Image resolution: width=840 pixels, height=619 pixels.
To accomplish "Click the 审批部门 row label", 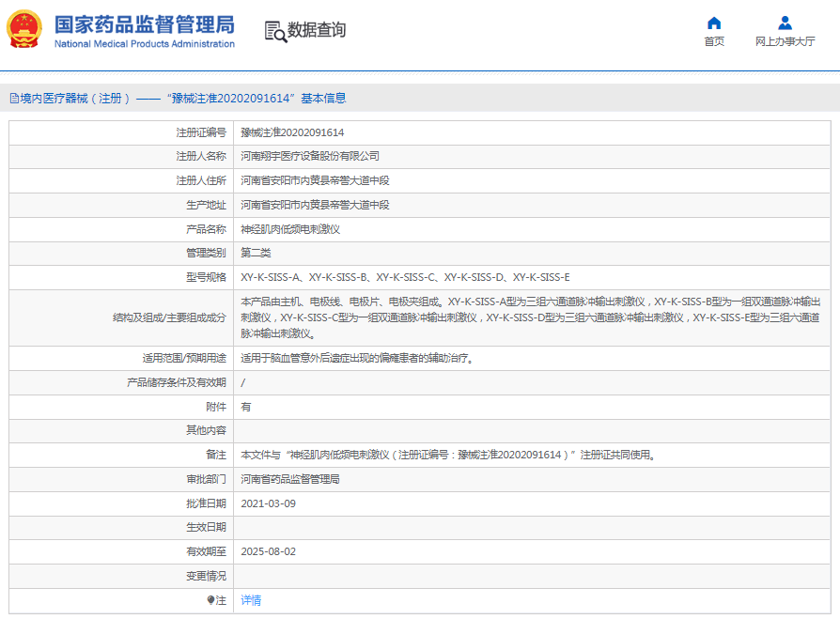I will point(207,479).
